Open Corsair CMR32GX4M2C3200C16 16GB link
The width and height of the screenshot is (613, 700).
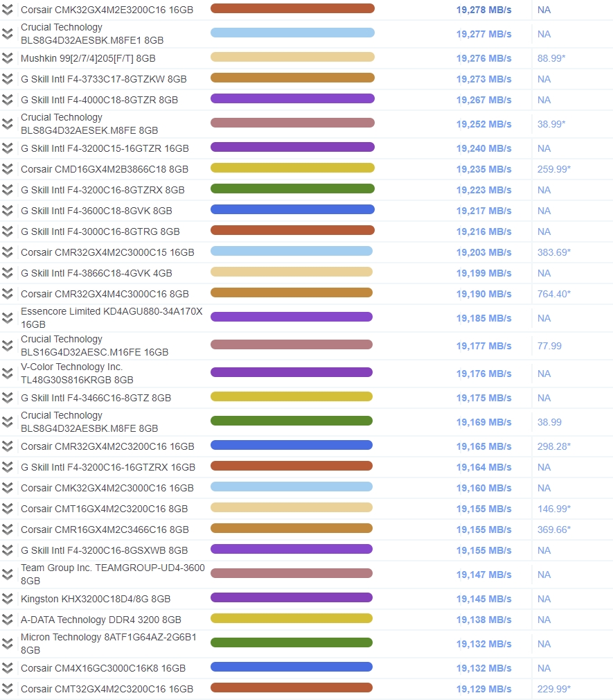click(107, 446)
